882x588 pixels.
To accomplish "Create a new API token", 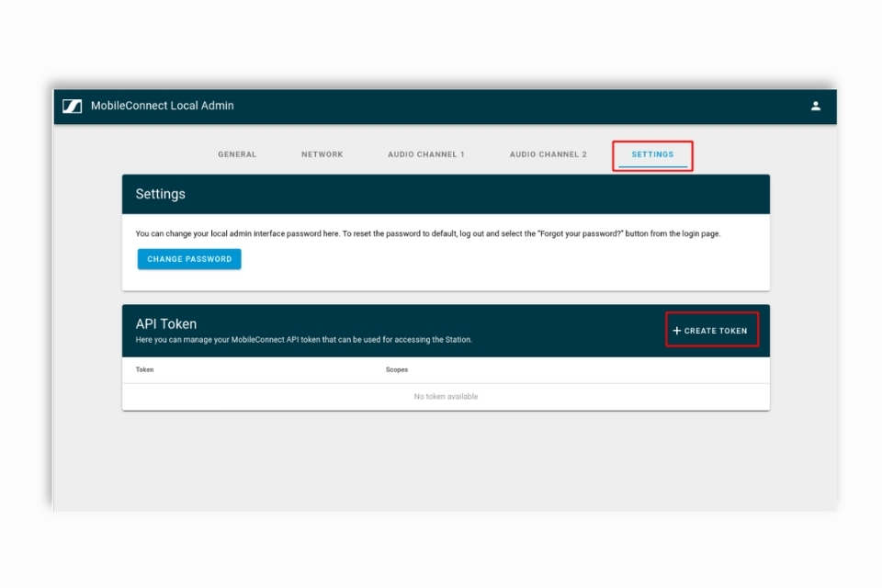I will pyautogui.click(x=711, y=331).
